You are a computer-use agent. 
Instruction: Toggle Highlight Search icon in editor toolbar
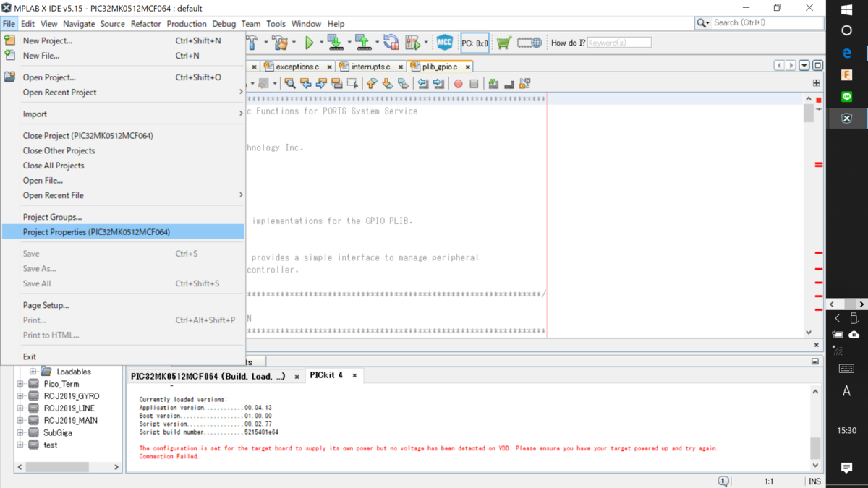point(337,84)
